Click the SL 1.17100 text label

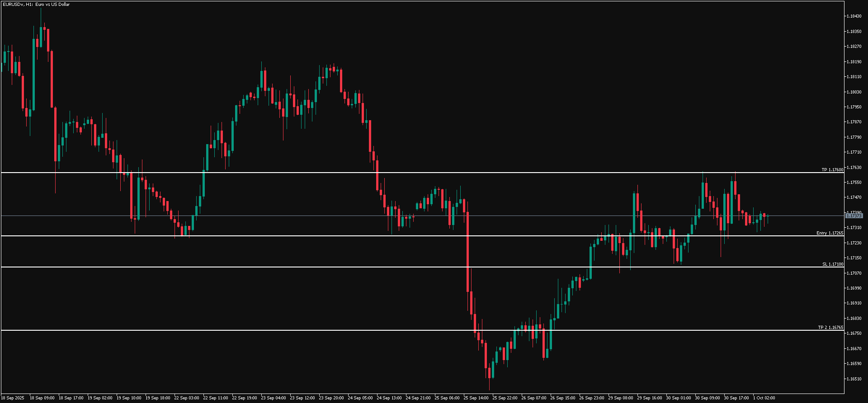[x=833, y=264]
